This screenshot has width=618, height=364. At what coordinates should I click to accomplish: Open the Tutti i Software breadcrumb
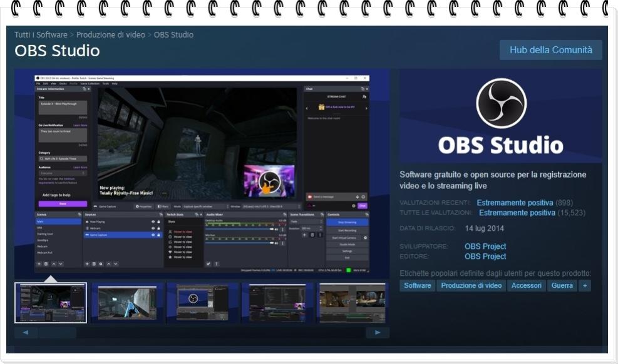pos(41,35)
